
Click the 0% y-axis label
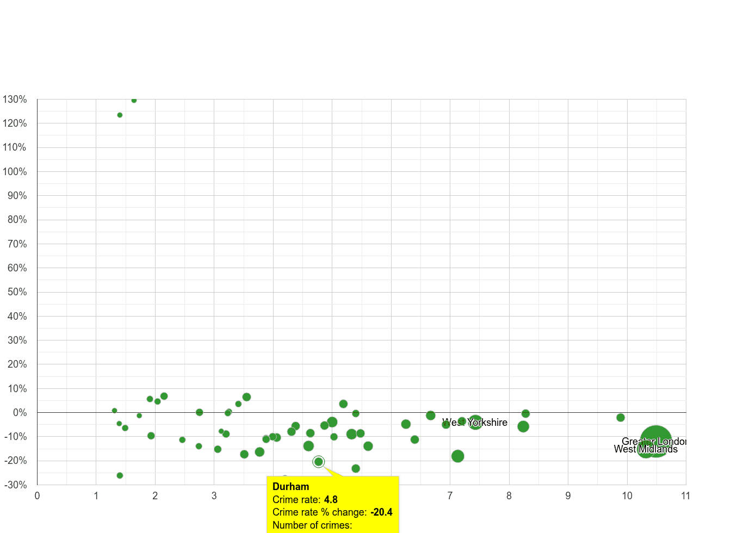[x=20, y=413]
